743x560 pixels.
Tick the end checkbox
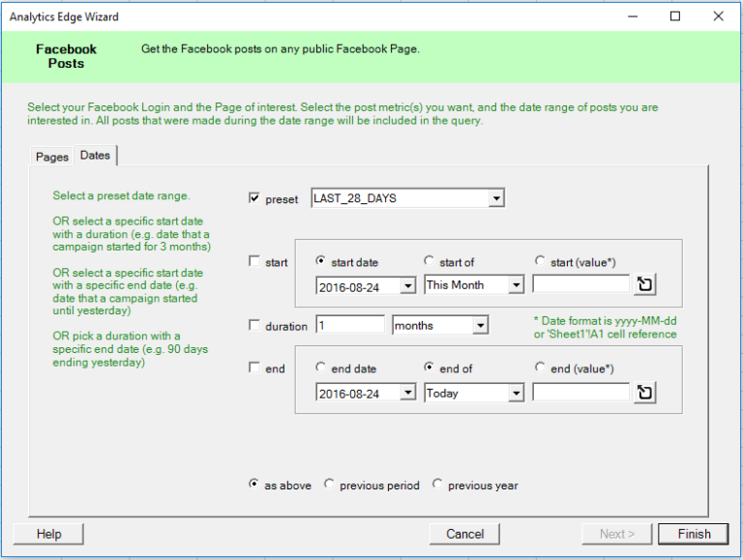(254, 368)
